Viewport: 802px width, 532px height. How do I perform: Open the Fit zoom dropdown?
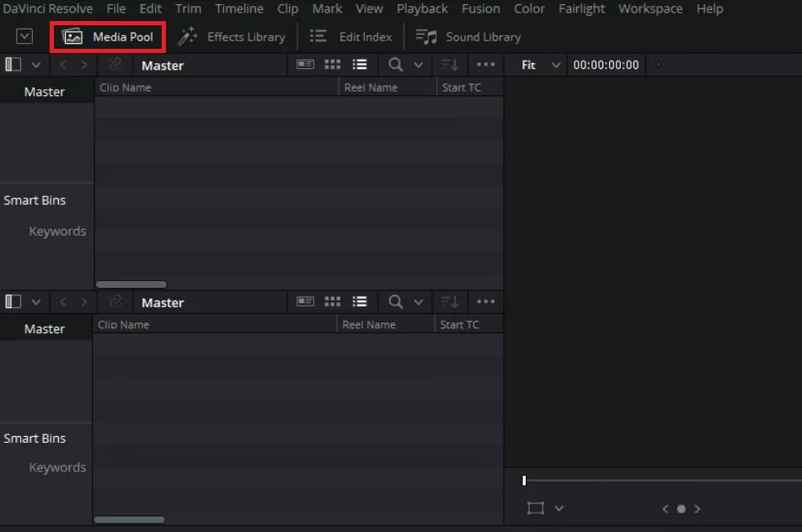coord(535,64)
